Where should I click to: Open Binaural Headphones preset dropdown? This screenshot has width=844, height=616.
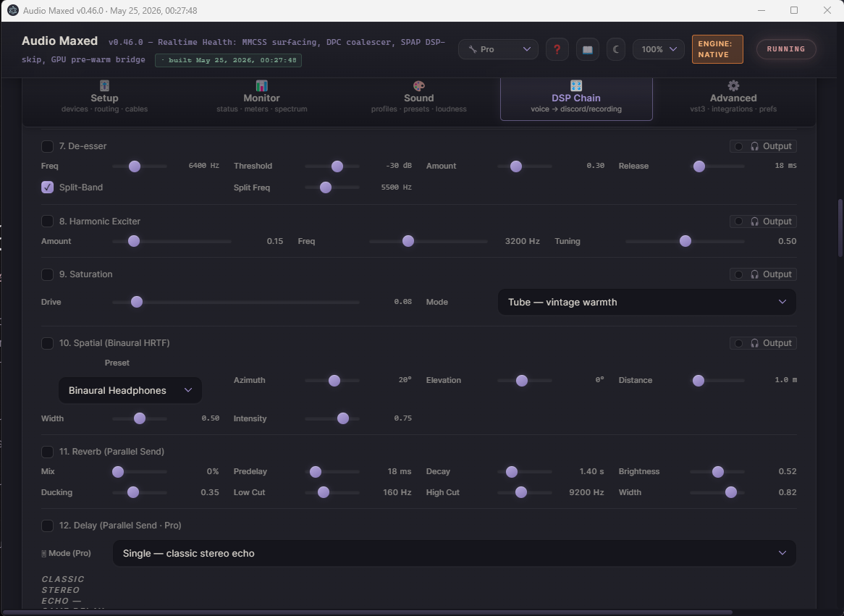click(130, 390)
